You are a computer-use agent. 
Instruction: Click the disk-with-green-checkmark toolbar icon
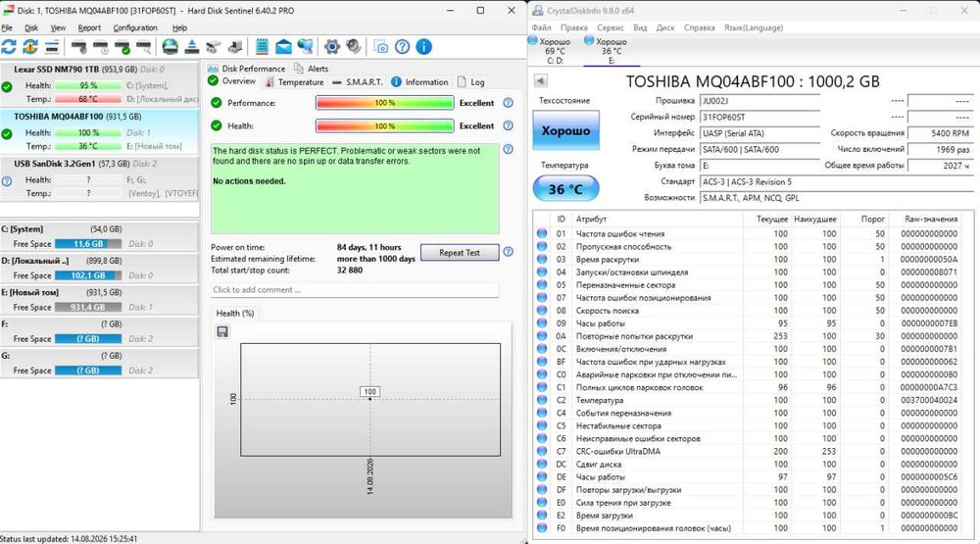[x=122, y=46]
